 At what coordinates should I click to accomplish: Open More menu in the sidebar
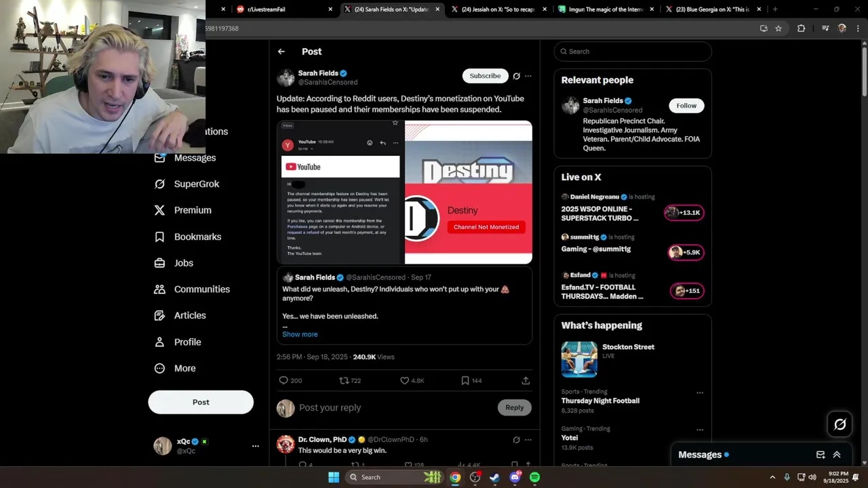pyautogui.click(x=175, y=369)
